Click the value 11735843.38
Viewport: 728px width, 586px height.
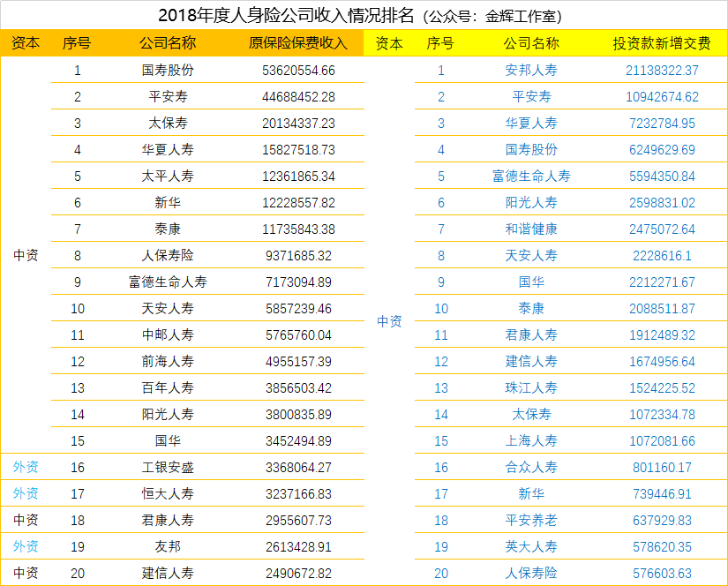(298, 229)
